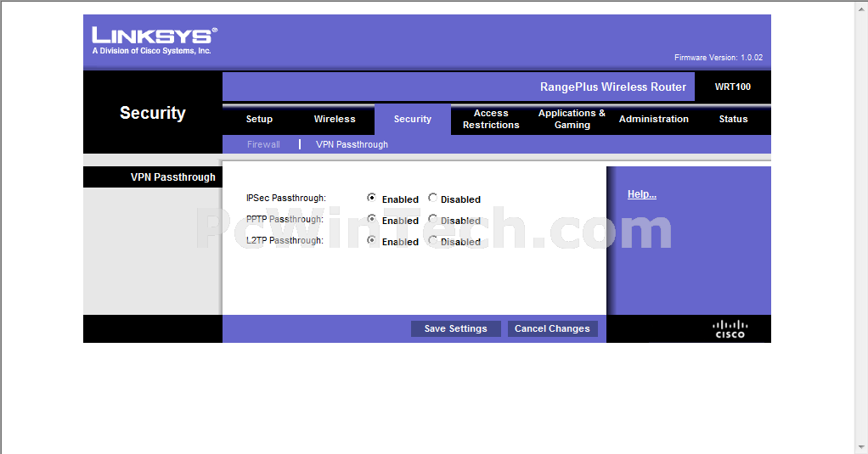This screenshot has width=868, height=454.
Task: Select Enabled for L2TP Passthrough
Action: pyautogui.click(x=371, y=240)
